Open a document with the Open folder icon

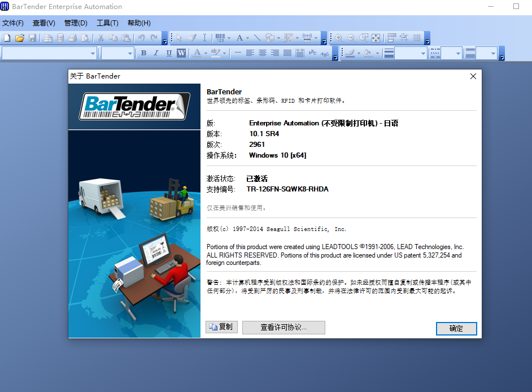coord(19,37)
